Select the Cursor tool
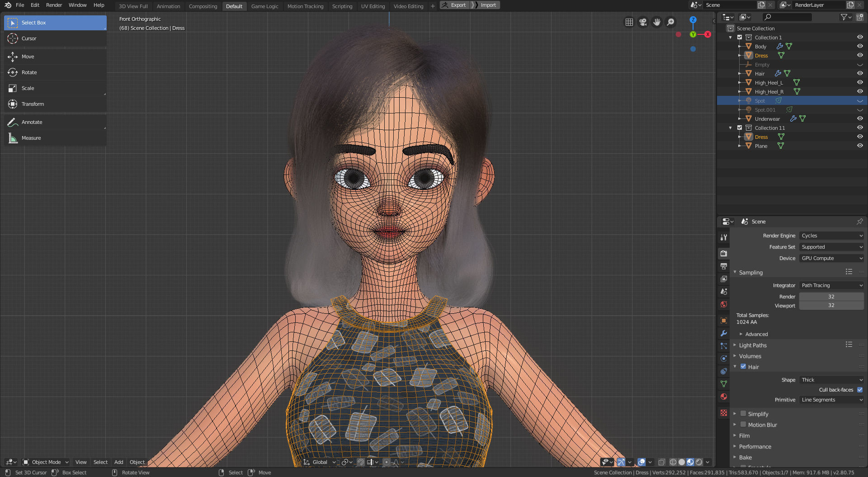The height and width of the screenshot is (477, 868). tap(55, 38)
